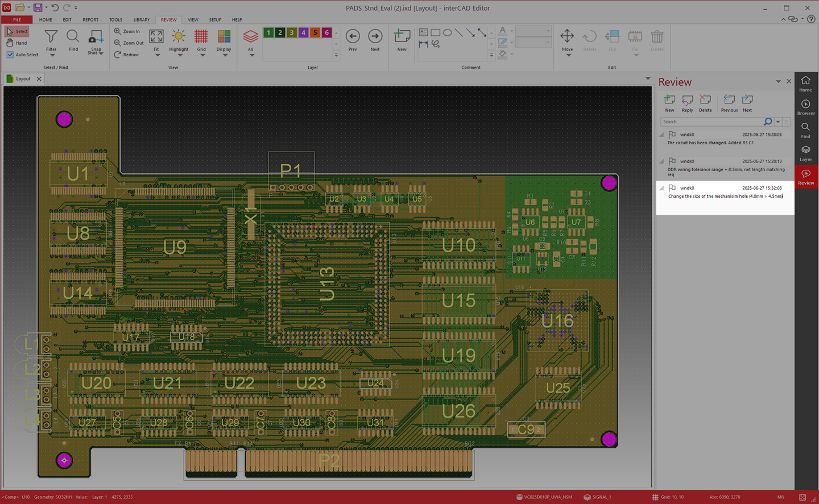
Task: Toggle the Select mode button
Action: coord(16,31)
